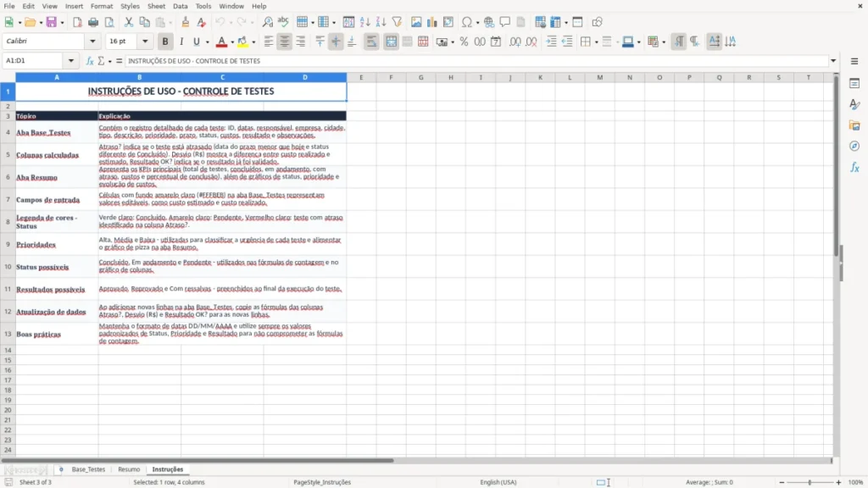868x488 pixels.
Task: Open the Sheet menu
Action: pos(156,6)
